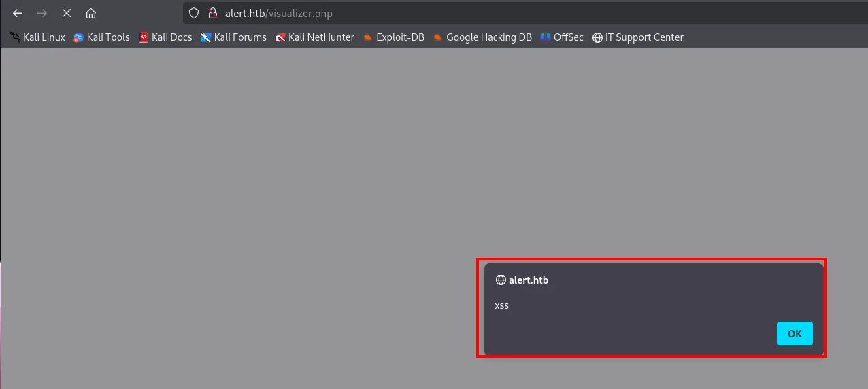
Task: Open the IT Support Center bookmark
Action: click(638, 37)
